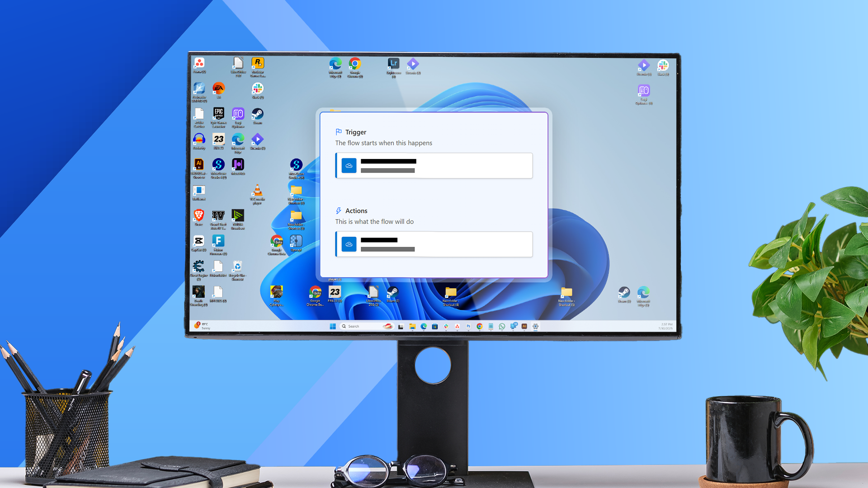
Task: Open the weather widget
Action: click(x=203, y=326)
